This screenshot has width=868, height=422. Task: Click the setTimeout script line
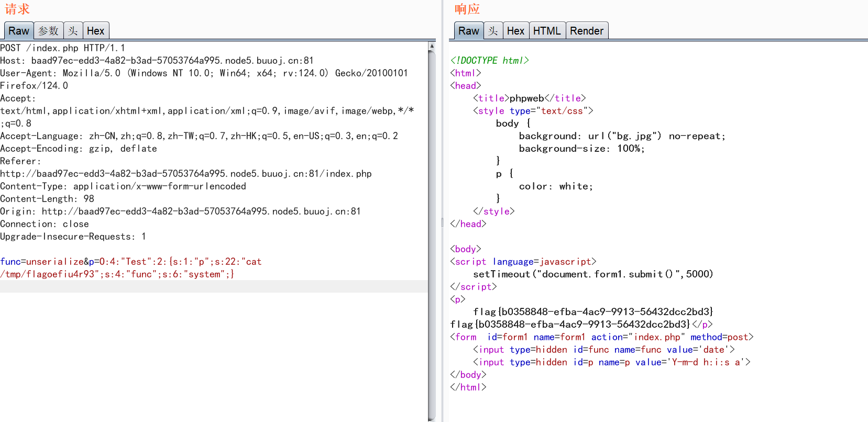593,274
